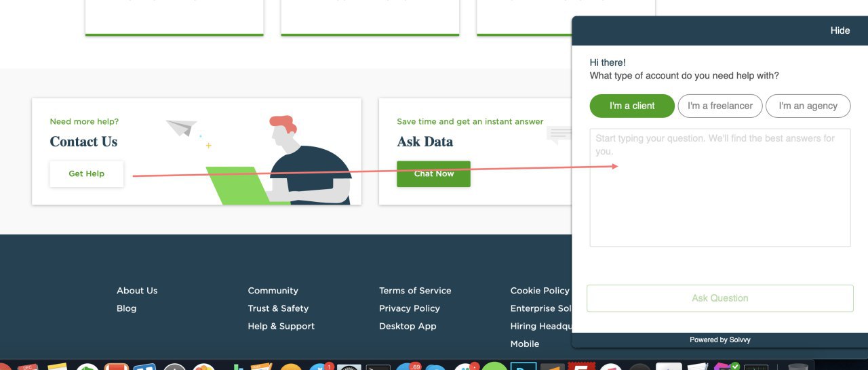Image resolution: width=868 pixels, height=370 pixels.
Task: Focus the question text box in chat widget
Action: [x=720, y=188]
